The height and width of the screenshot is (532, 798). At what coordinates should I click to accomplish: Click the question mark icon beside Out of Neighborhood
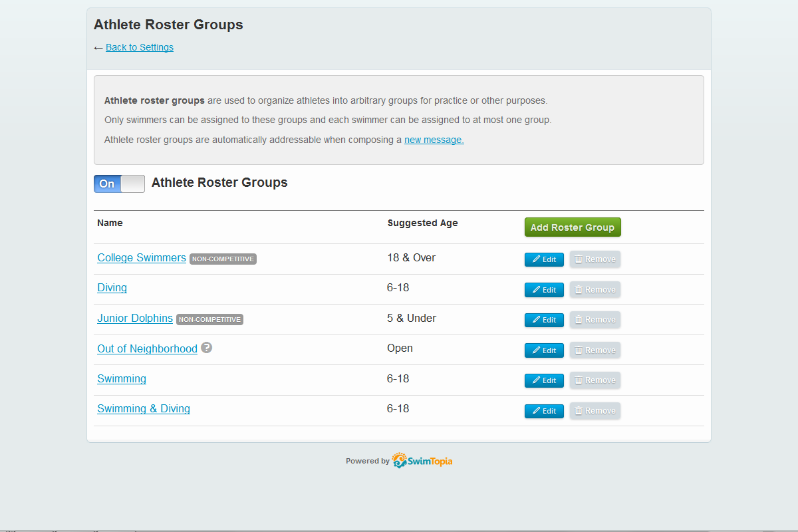click(206, 347)
